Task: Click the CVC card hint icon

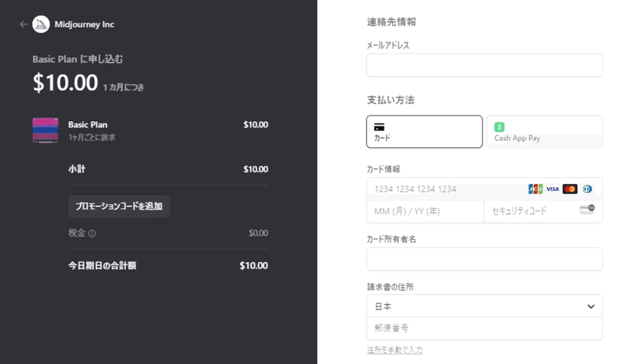Action: (587, 209)
